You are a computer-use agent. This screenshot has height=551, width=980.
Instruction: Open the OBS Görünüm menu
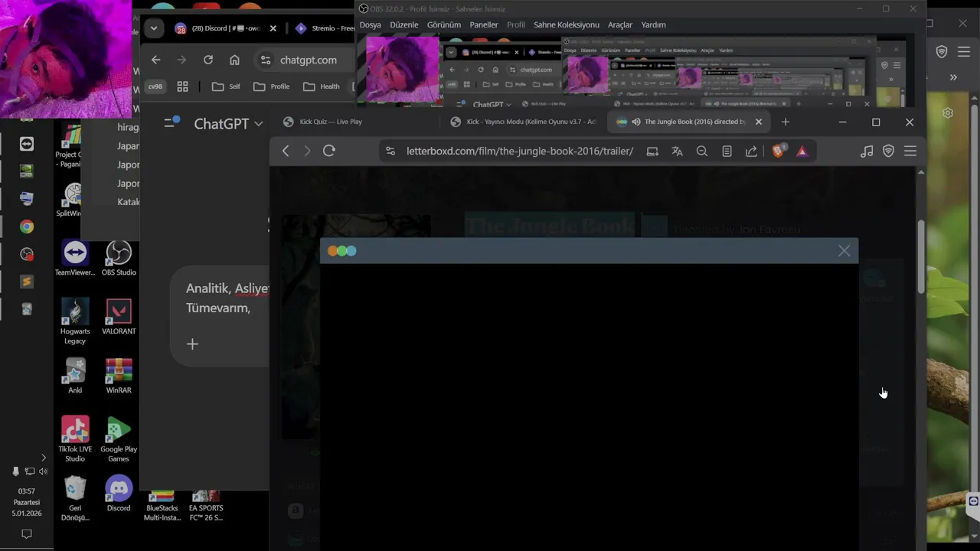444,24
